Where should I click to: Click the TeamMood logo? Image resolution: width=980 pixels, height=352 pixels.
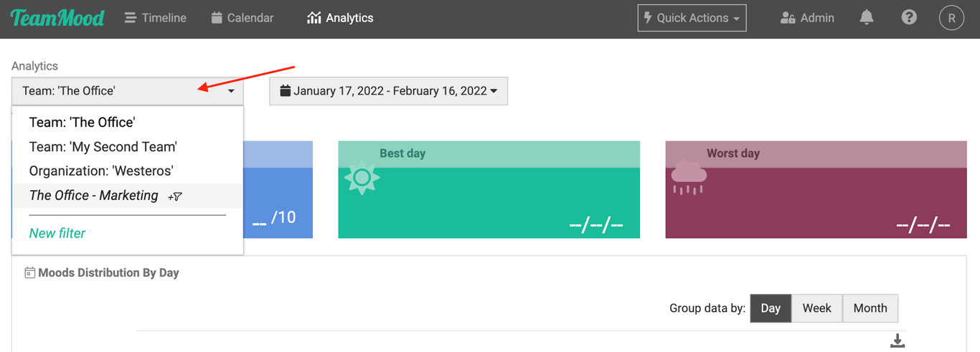point(57,18)
